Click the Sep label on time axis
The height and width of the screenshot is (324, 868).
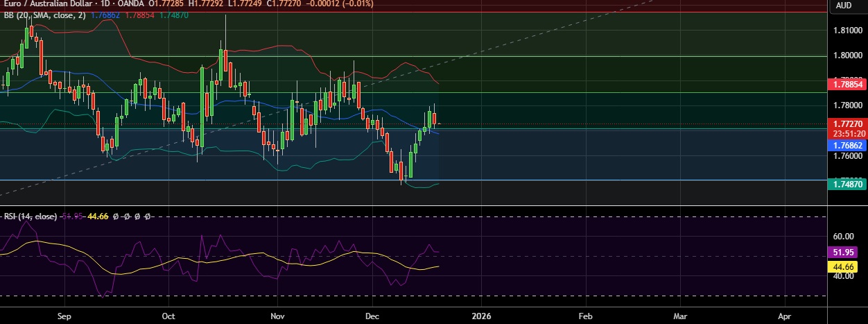click(64, 316)
